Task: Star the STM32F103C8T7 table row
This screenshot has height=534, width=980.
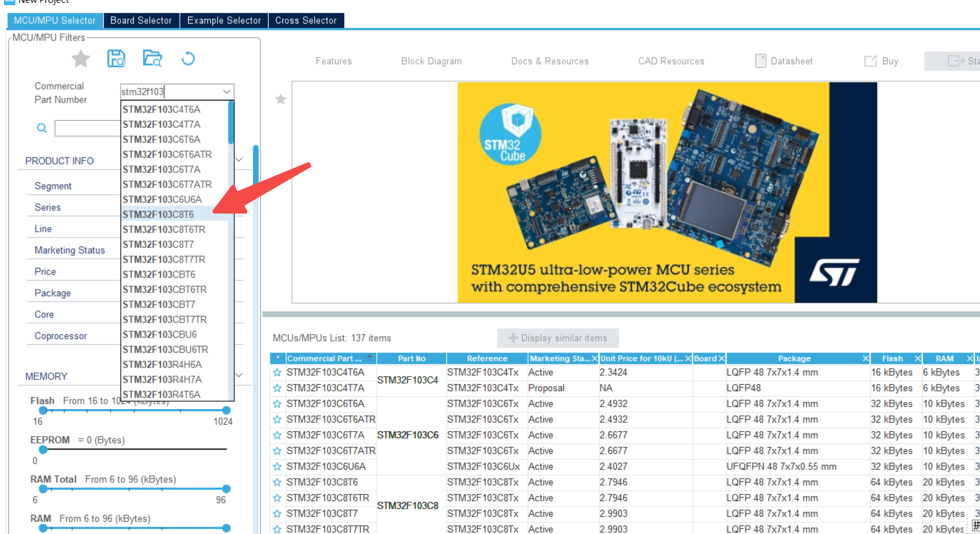Action: 277,514
